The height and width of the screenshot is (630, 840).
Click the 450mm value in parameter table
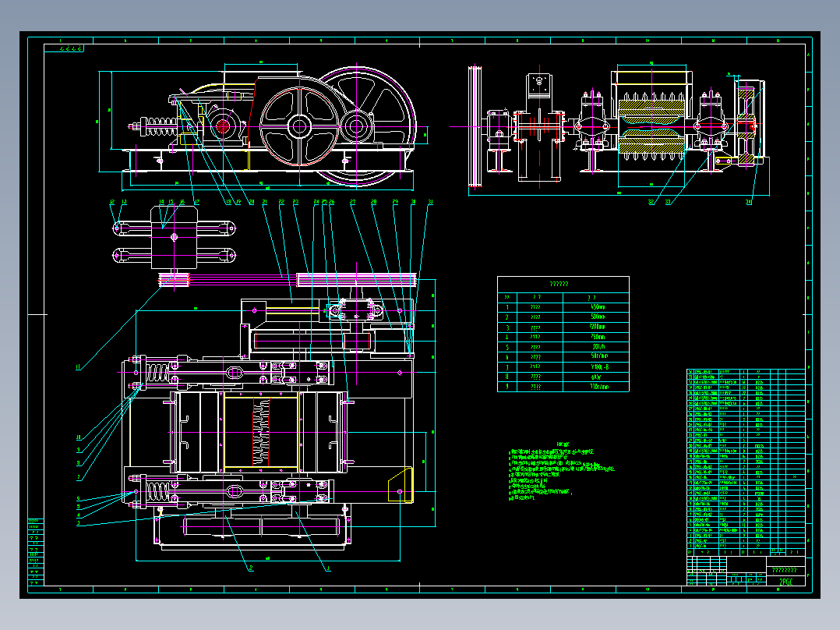coord(597,307)
